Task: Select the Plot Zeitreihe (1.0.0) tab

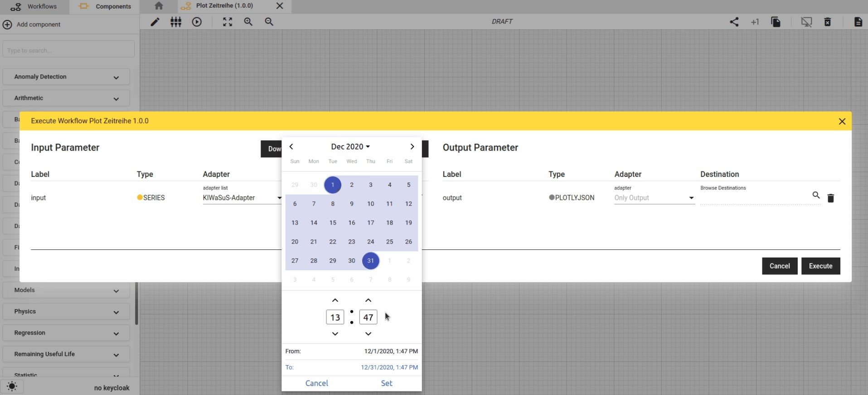Action: [x=224, y=6]
